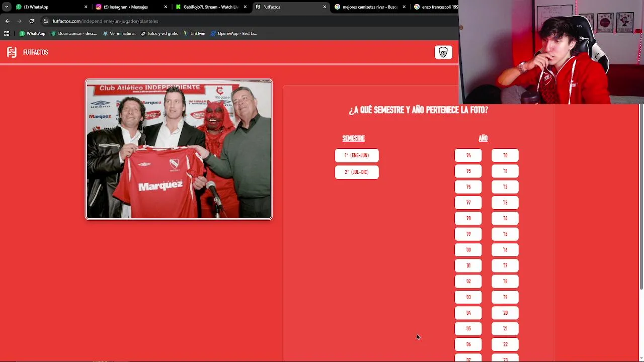Choose year '20
Image resolution: width=644 pixels, height=362 pixels.
pyautogui.click(x=505, y=313)
